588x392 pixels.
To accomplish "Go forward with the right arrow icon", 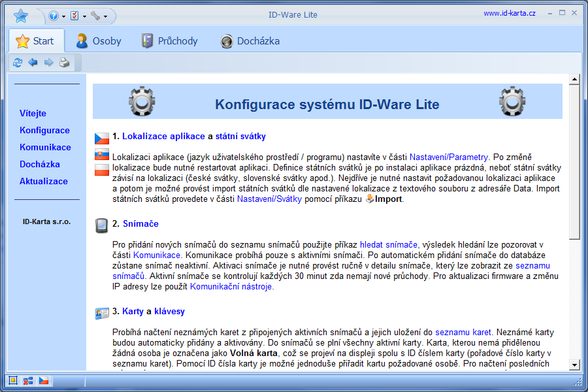I will (x=49, y=62).
